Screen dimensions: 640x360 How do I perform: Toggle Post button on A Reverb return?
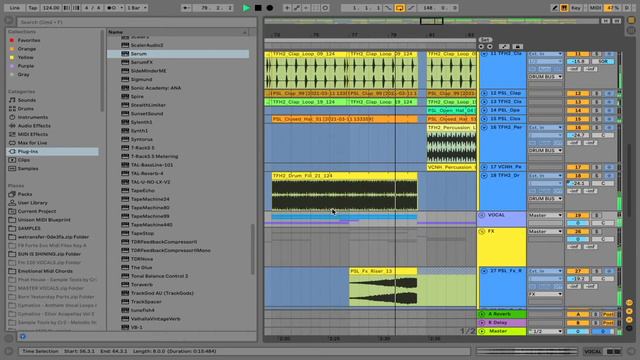coord(608,314)
